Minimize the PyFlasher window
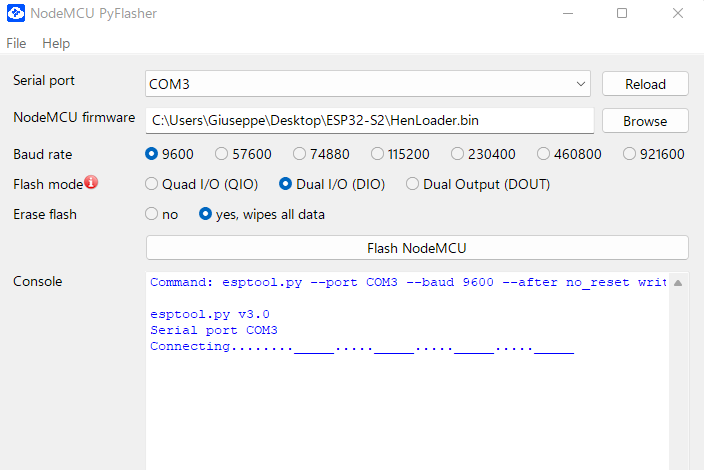This screenshot has height=470, width=704. click(568, 13)
